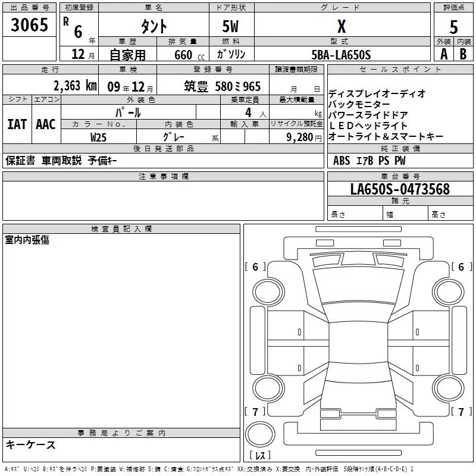Click the キーケース office notice text

31,445
